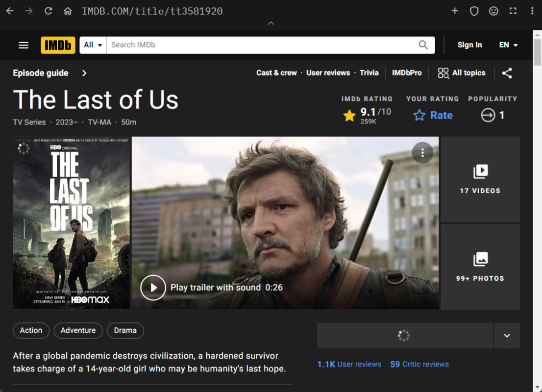Screen dimensions: 542x392
Task: Collapse the toolbar with the upward chevron
Action: [x=271, y=24]
